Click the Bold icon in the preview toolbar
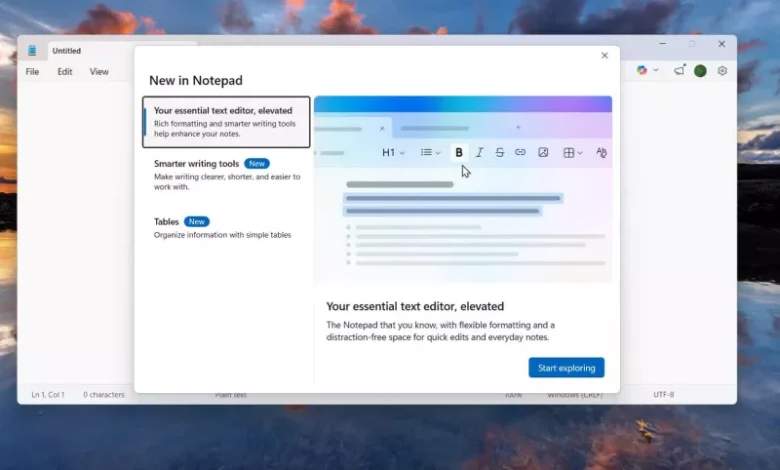Image resolution: width=780 pixels, height=470 pixels. click(459, 153)
